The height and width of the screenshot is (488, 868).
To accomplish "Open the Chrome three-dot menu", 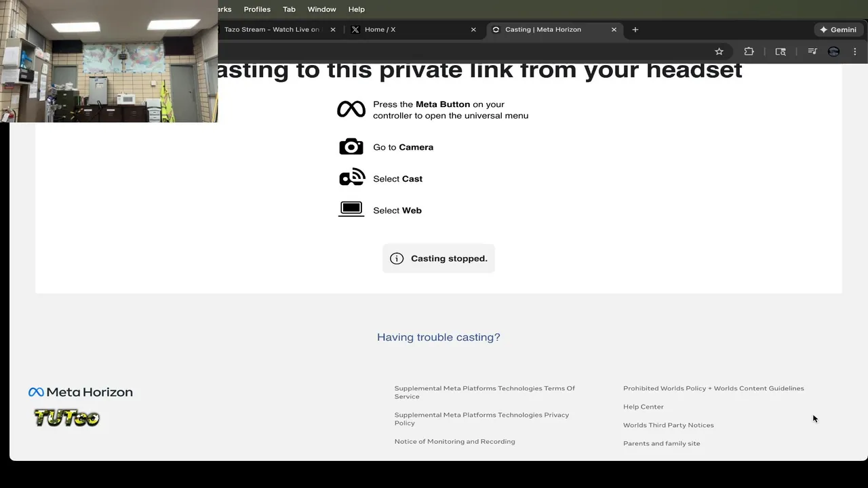I will (855, 52).
